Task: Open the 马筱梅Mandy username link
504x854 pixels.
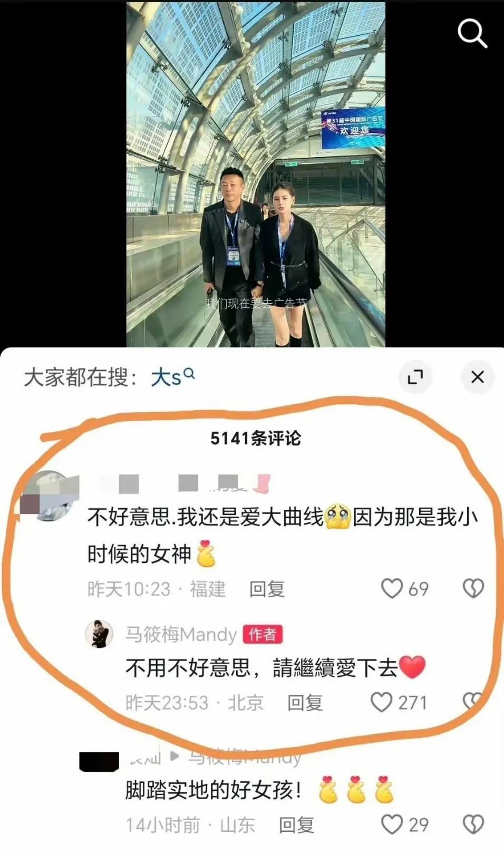Action: click(181, 634)
